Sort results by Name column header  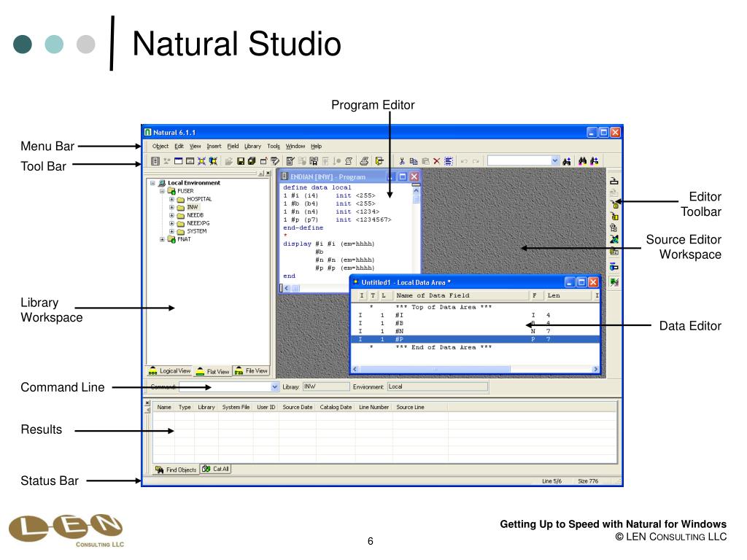164,407
